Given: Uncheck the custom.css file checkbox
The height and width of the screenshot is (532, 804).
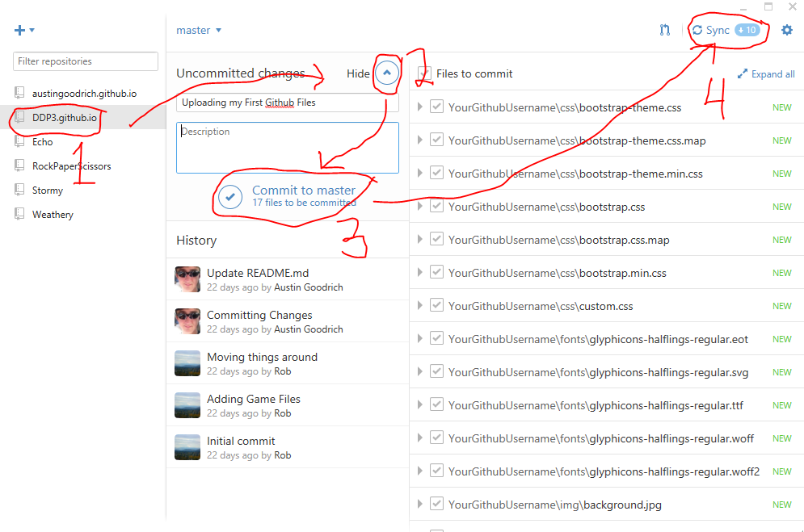Looking at the screenshot, I should pyautogui.click(x=437, y=306).
